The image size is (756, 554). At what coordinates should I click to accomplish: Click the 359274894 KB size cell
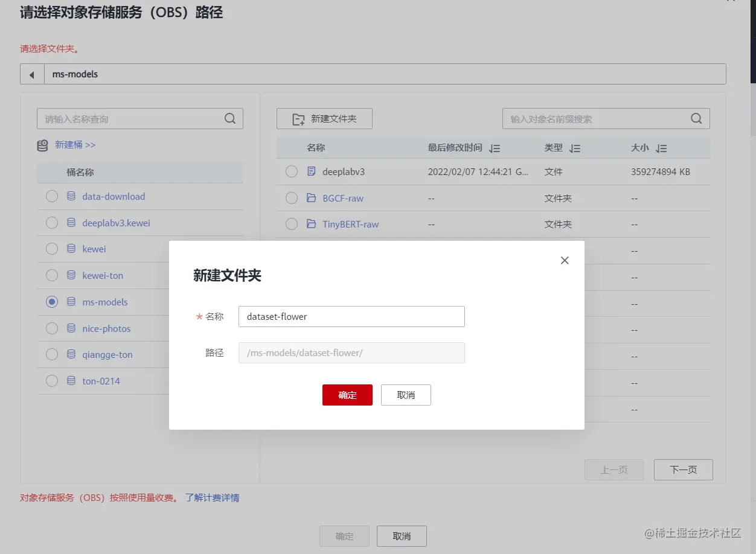pos(661,171)
